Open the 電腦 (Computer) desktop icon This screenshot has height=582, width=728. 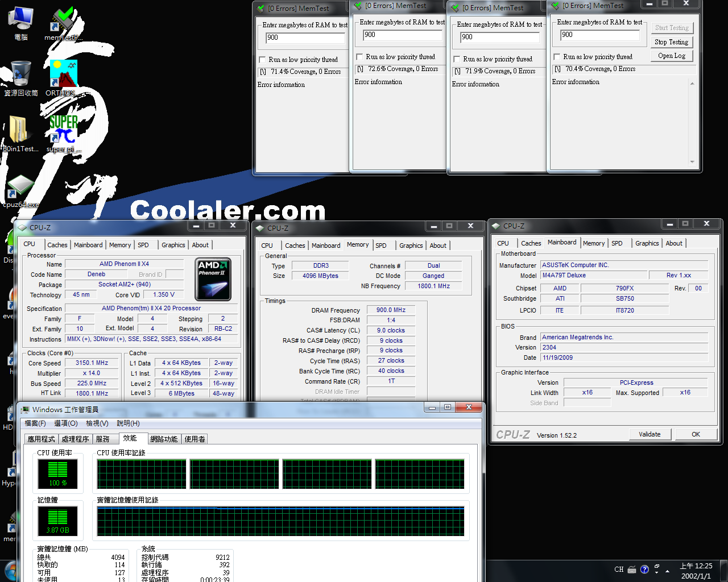point(21,23)
